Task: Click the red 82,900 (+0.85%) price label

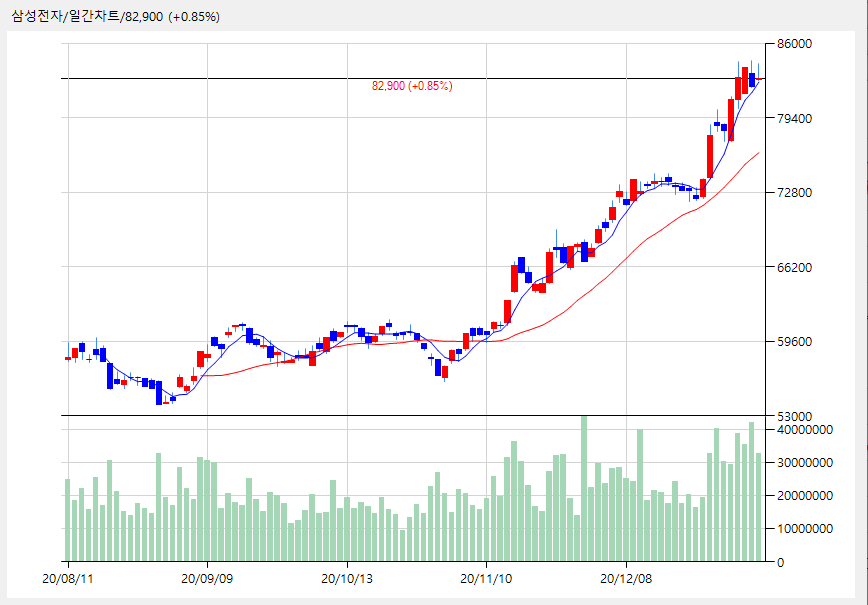Action: 412,86
